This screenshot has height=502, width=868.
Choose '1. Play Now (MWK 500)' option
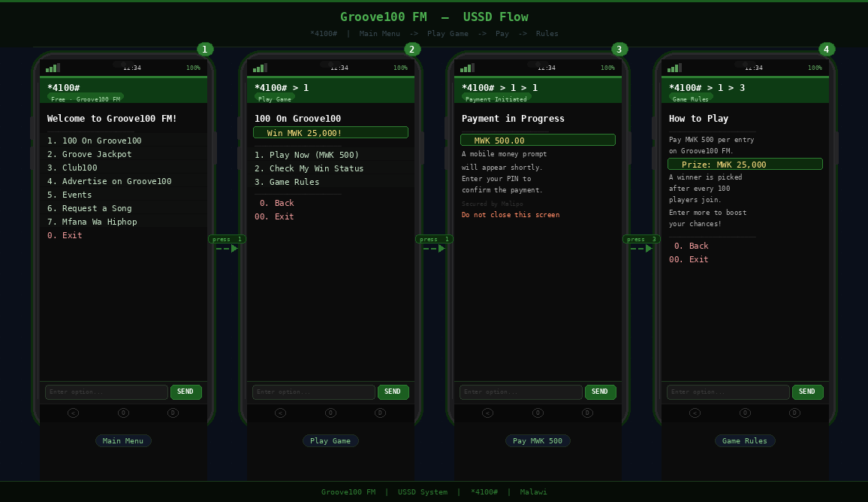coord(306,155)
